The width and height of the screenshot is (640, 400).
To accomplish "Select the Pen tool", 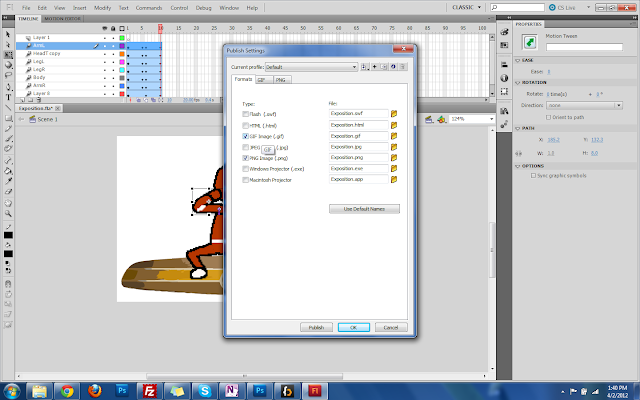I will (8, 87).
